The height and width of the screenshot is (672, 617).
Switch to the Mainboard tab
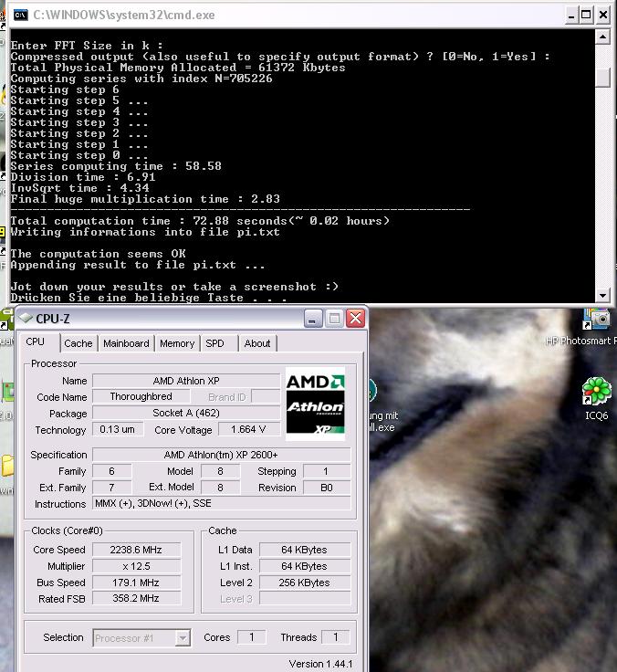pos(126,343)
